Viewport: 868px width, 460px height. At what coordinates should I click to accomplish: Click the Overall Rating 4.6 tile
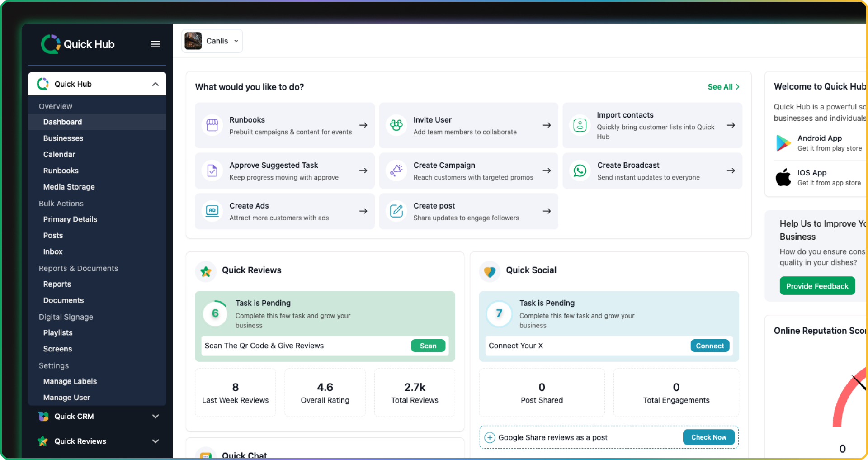coord(325,393)
